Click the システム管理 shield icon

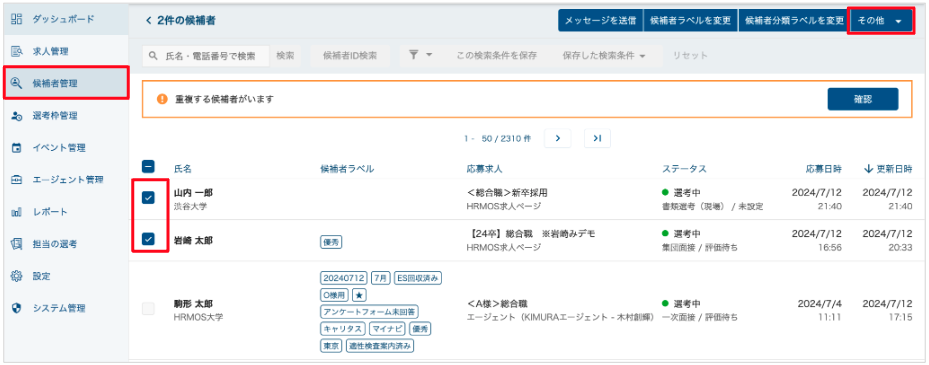pyautogui.click(x=17, y=308)
